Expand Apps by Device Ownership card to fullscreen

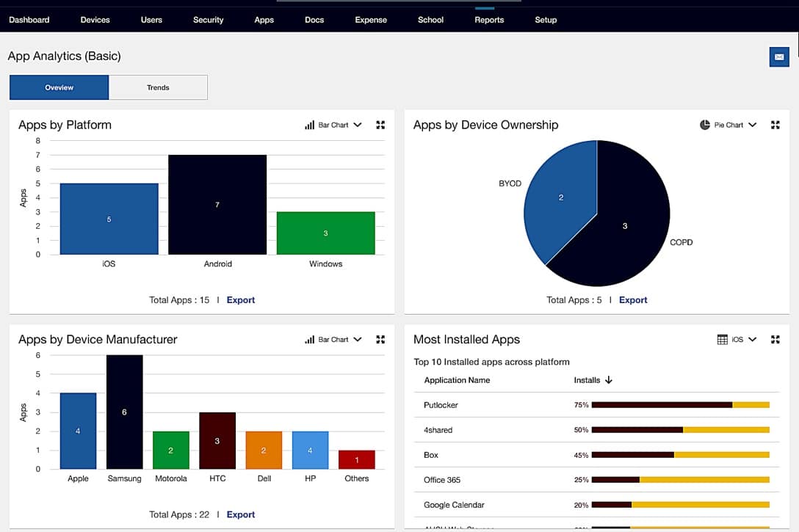[x=775, y=125]
